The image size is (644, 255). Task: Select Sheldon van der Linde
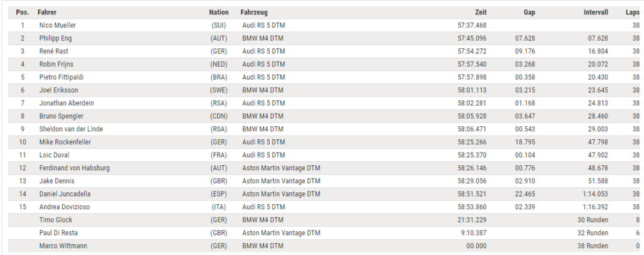pos(70,129)
